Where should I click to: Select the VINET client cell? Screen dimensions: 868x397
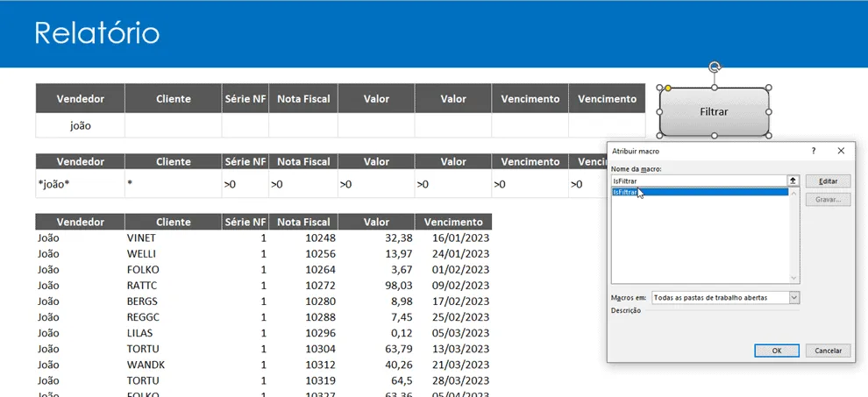coord(174,238)
